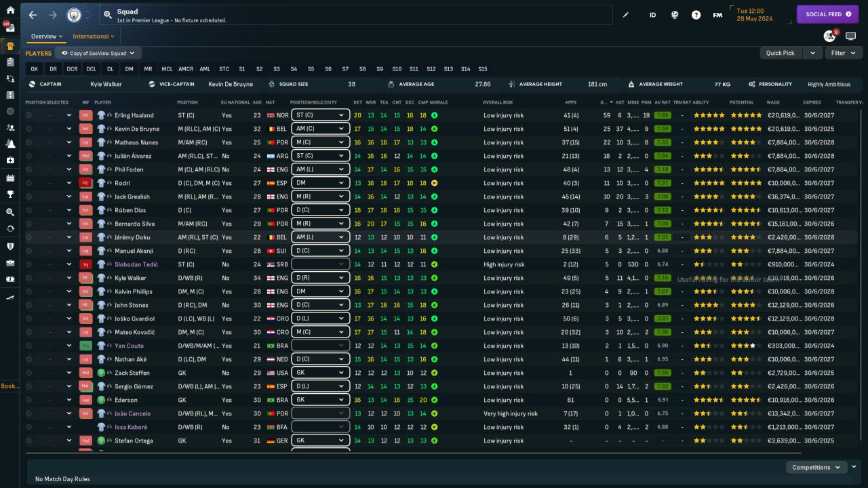Expand the Copy of SasView Squad view dropdown
The image size is (868, 488).
(x=98, y=53)
